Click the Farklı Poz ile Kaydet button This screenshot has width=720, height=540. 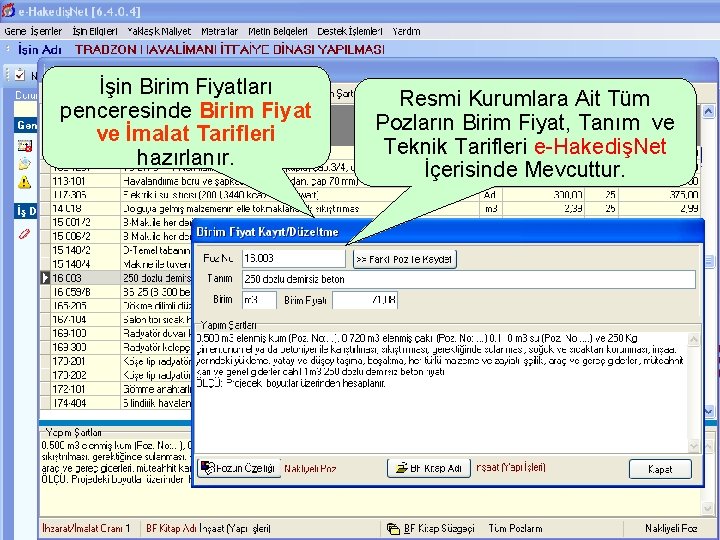point(405,259)
